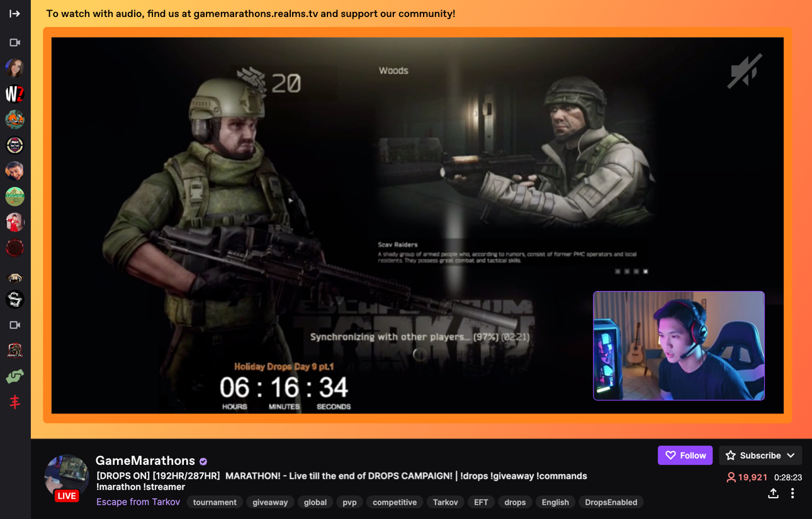Open the Subscribe dropdown

(760, 455)
